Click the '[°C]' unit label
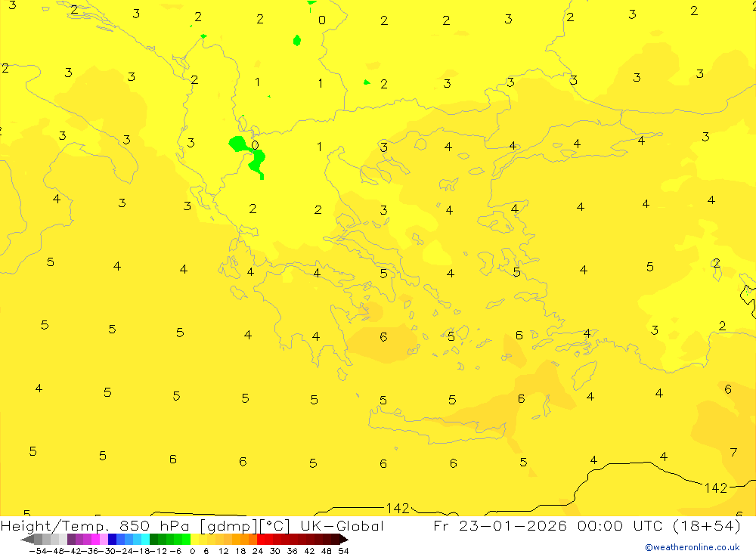The height and width of the screenshot is (554, 756). (x=275, y=526)
